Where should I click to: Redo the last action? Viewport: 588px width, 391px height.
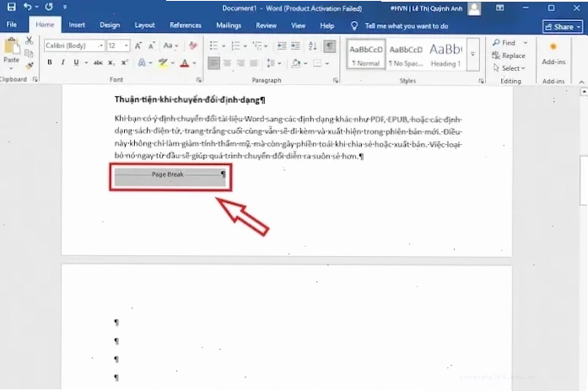(x=49, y=7)
